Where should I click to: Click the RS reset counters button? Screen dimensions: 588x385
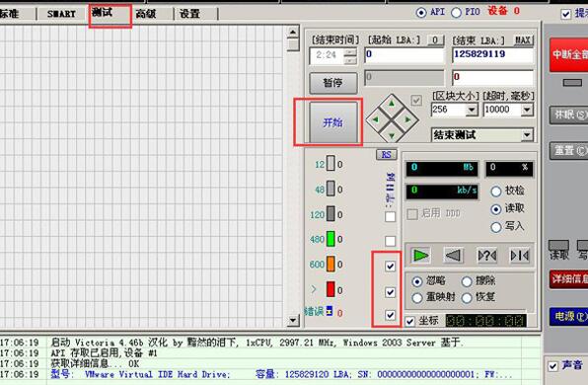click(x=387, y=155)
